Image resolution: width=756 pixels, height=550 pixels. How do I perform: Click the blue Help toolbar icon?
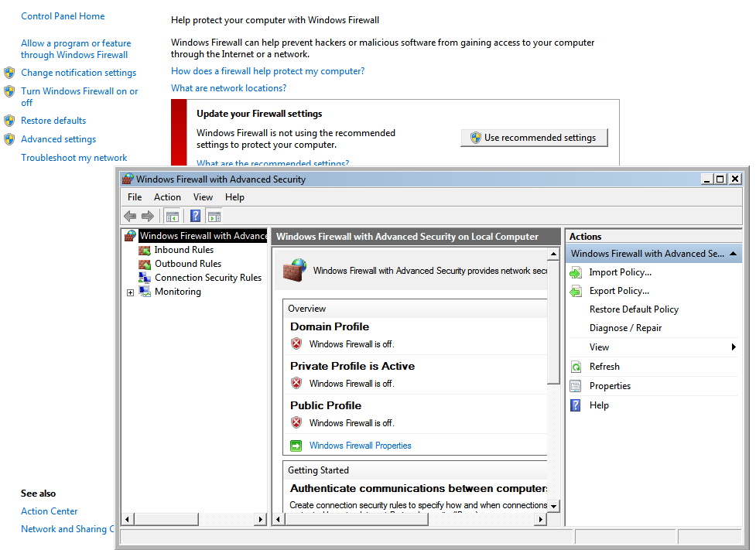click(195, 216)
